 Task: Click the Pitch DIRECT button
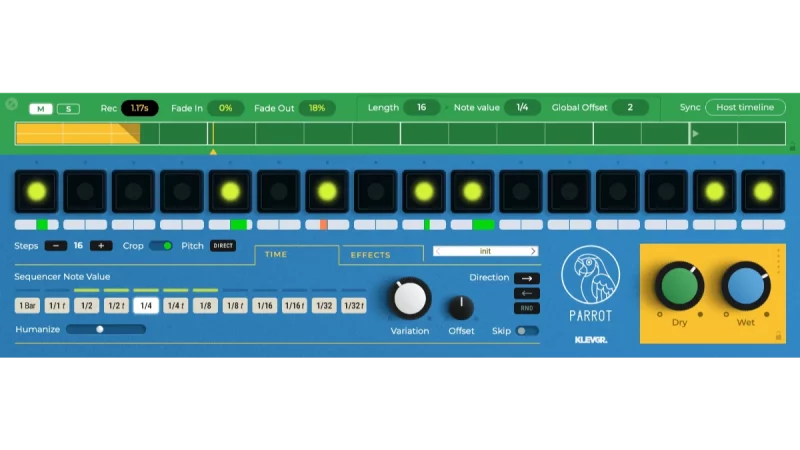[223, 246]
